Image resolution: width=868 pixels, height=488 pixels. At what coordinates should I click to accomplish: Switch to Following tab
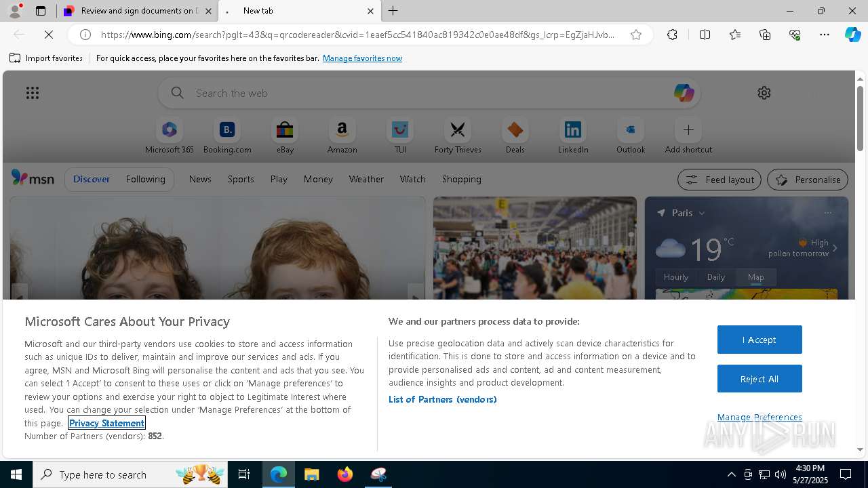(x=145, y=179)
